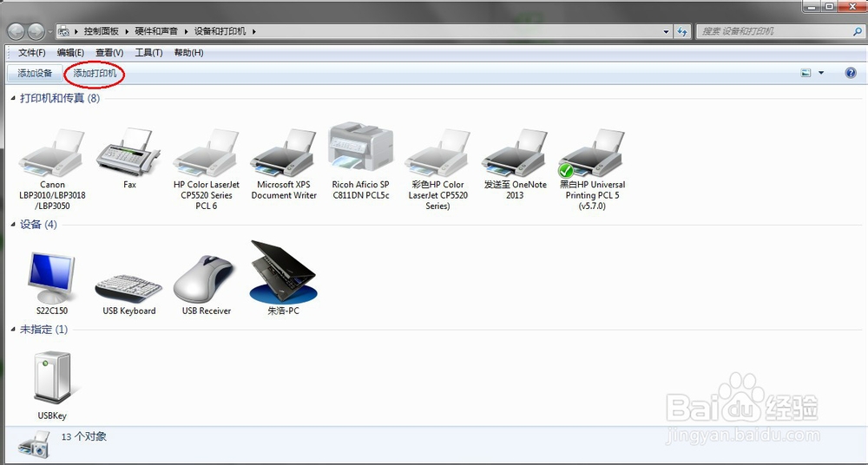Open the address bar history dropdown
868x465 pixels.
click(x=666, y=31)
